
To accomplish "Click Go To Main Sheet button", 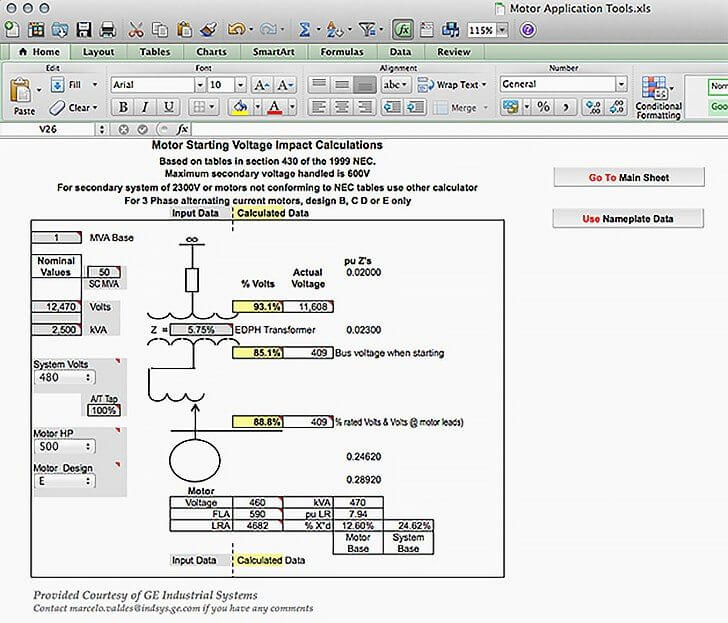I will coord(629,177).
